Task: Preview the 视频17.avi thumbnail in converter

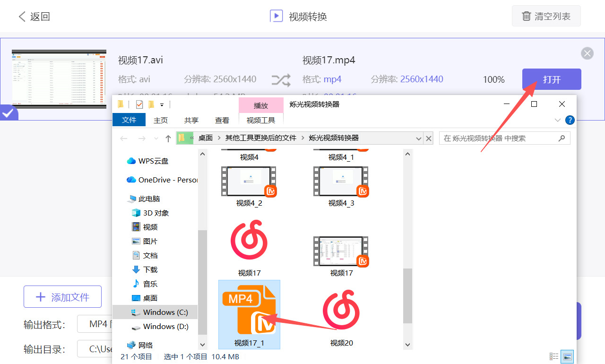Action: tap(59, 79)
